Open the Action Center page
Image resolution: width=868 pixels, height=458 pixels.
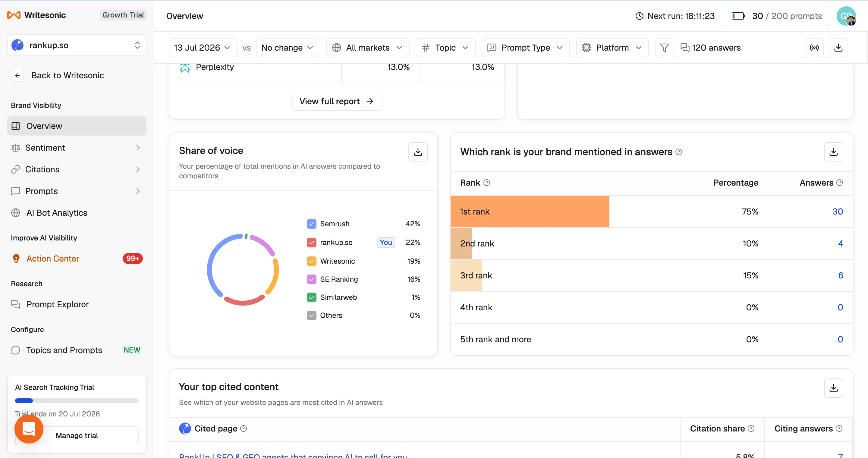coord(77,258)
